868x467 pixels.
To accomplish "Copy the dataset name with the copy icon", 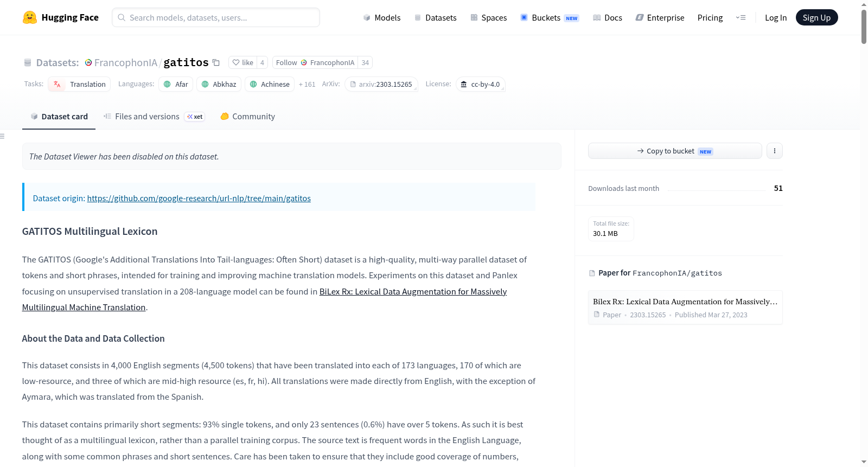I will (x=216, y=62).
